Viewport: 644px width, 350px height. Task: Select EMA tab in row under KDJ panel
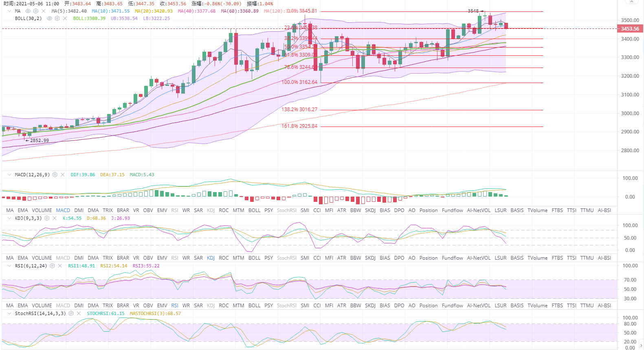[x=23, y=258]
